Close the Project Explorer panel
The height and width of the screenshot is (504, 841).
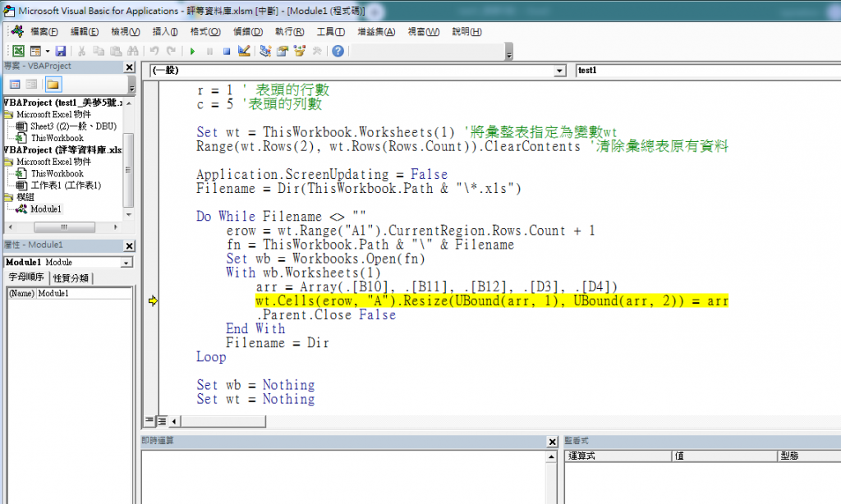coord(129,67)
